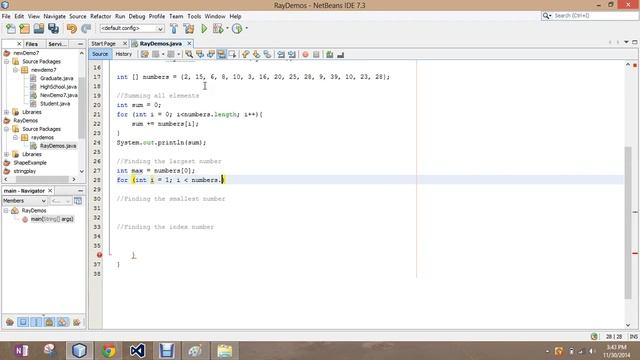Click the Comment icon in editor toolbar
The height and width of the screenshot is (360, 640).
329,54
